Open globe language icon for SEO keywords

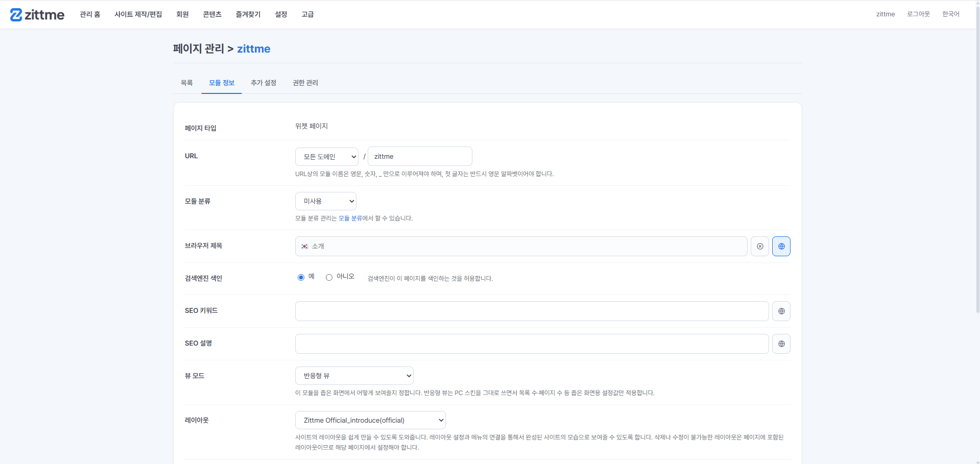[781, 311]
